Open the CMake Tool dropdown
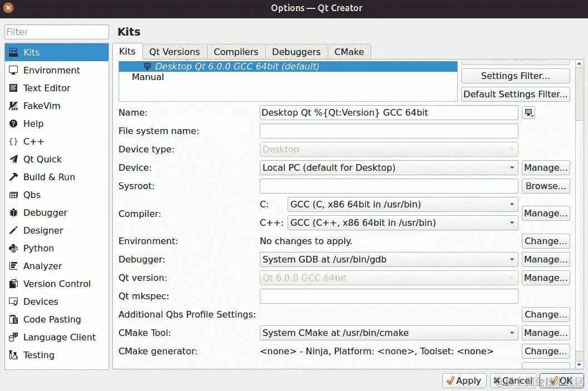The width and height of the screenshot is (588, 391). click(x=389, y=333)
